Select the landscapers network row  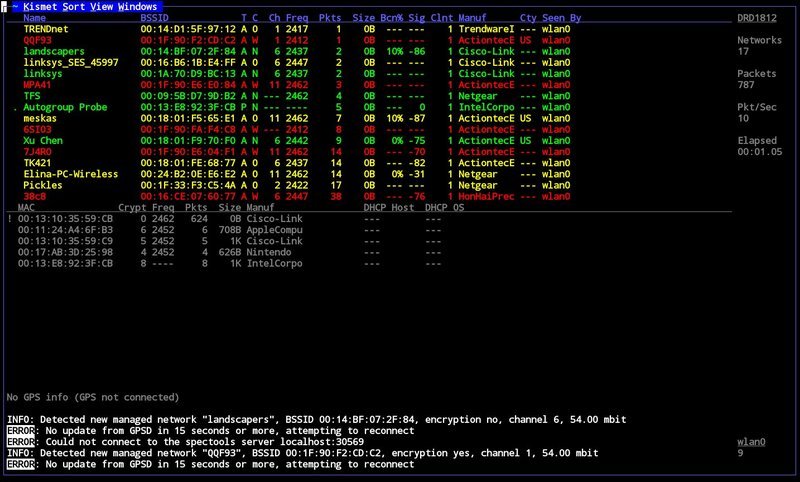[x=297, y=52]
